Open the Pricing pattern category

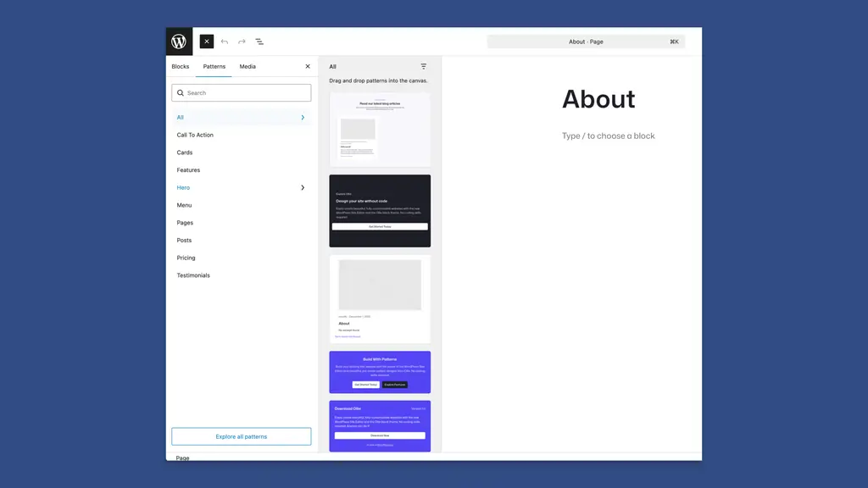pyautogui.click(x=242, y=258)
